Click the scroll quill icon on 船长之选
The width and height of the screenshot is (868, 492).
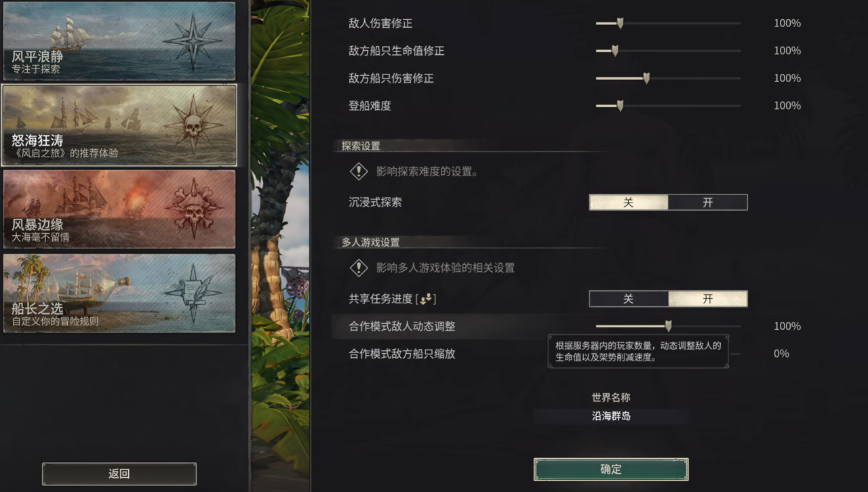pos(193,292)
